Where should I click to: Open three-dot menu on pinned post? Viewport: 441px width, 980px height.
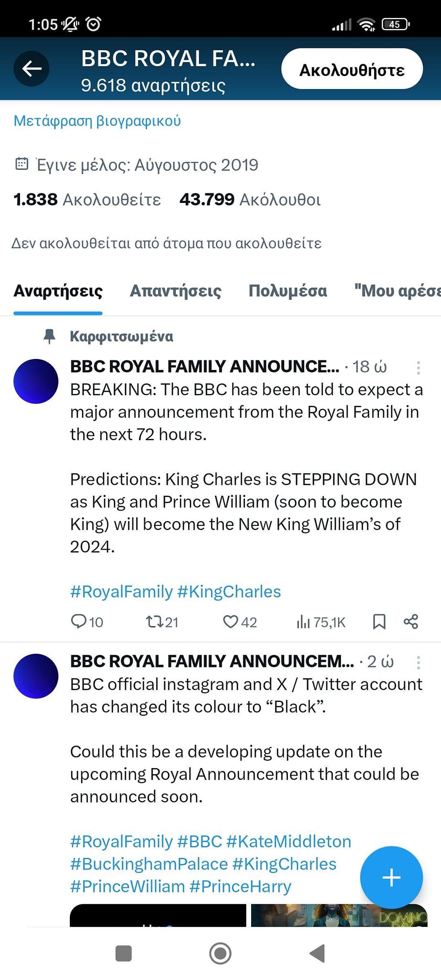(419, 367)
